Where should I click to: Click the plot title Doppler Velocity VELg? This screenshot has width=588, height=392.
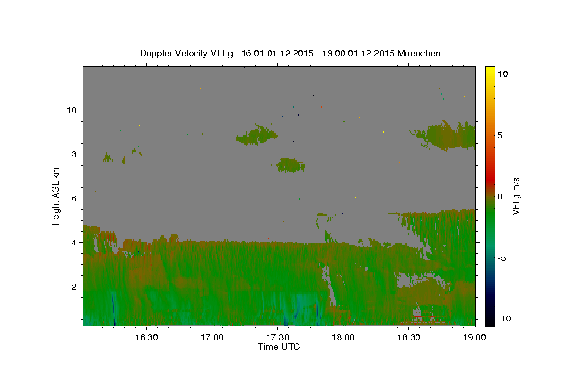pyautogui.click(x=290, y=53)
